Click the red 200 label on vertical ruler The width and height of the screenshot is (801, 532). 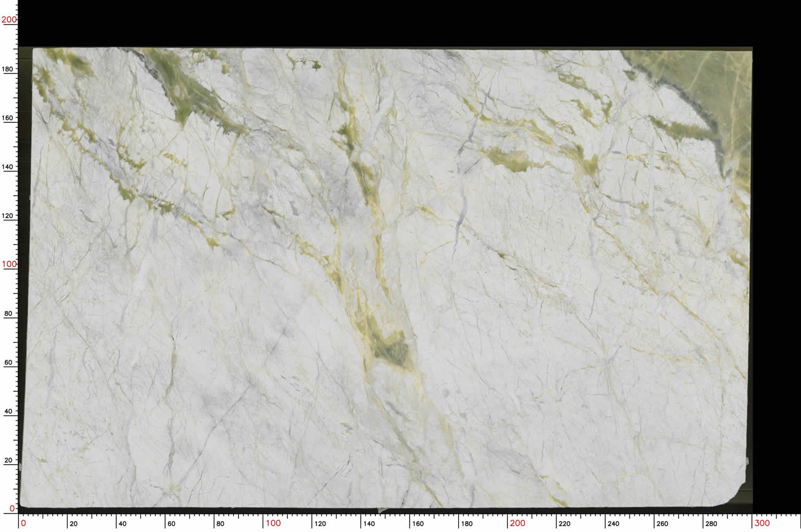tap(9, 20)
